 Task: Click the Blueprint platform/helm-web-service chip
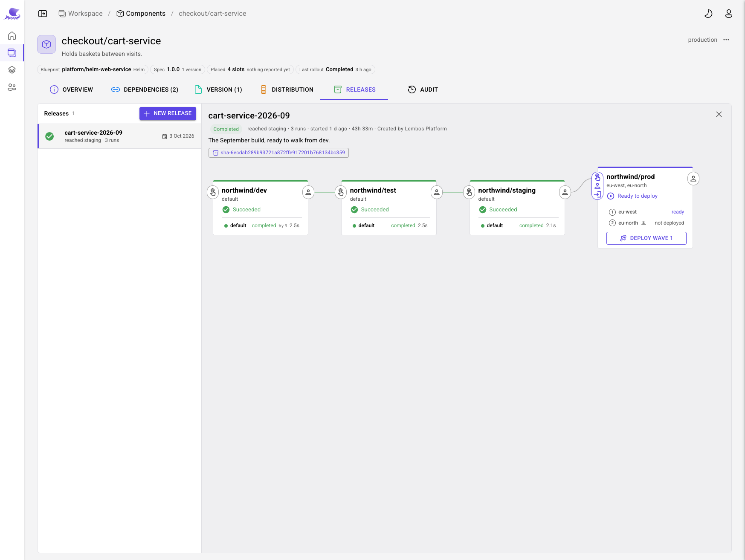93,69
